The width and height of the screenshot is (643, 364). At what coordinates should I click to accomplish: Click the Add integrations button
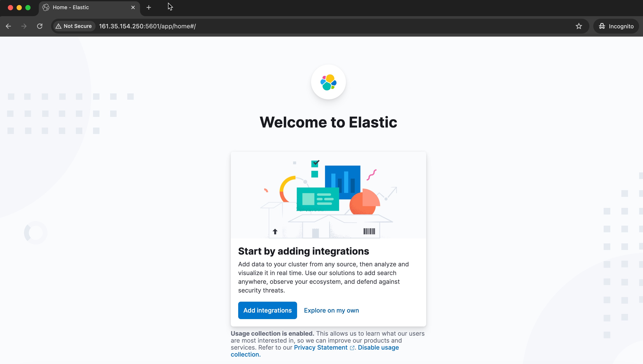click(267, 310)
